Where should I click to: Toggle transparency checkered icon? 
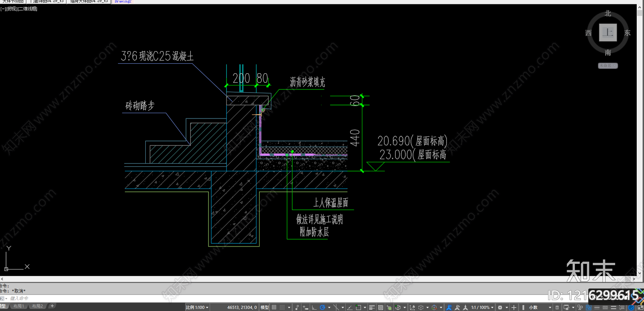(380, 307)
